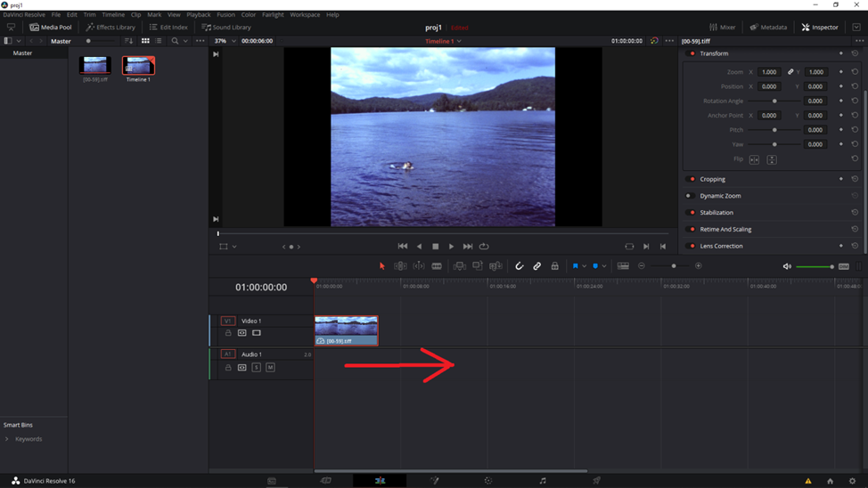Viewport: 868px width, 488px height.
Task: Click the Zoom X value field
Action: point(769,72)
